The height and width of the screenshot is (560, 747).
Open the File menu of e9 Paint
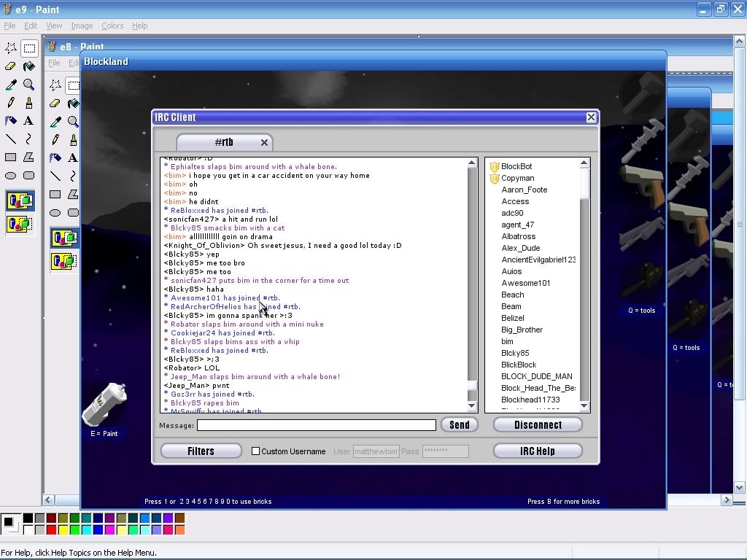pos(9,26)
